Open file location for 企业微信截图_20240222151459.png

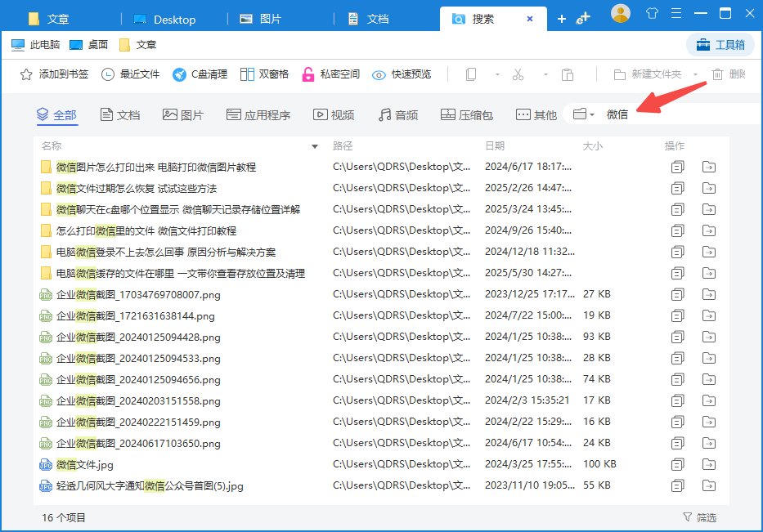click(x=709, y=422)
